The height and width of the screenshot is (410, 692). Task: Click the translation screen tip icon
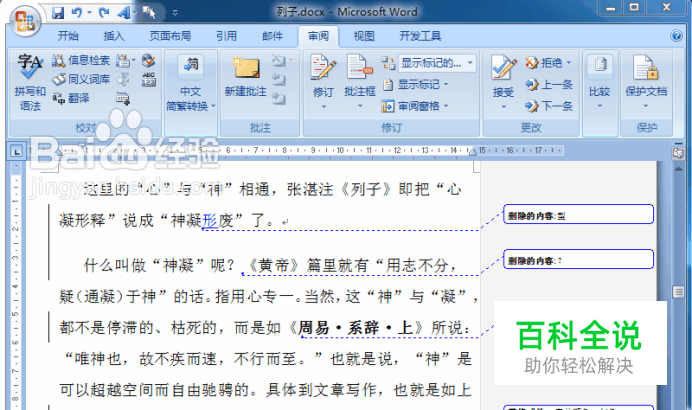(x=125, y=60)
